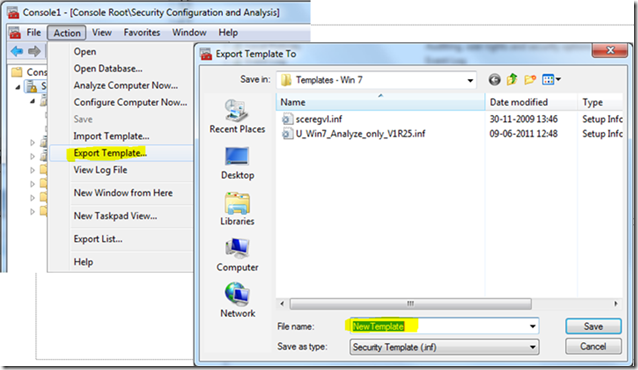This screenshot has width=638, height=370.
Task: Sort files by the Name column
Action: tap(380, 102)
